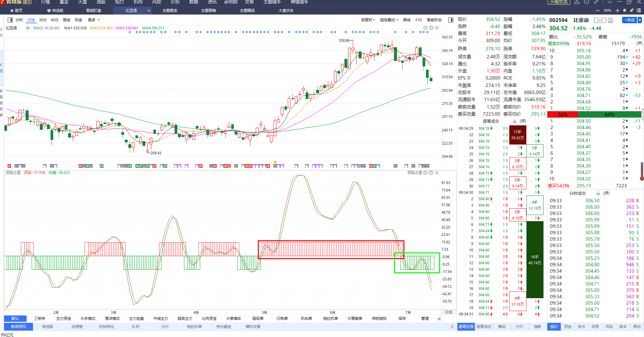
Task: Click the 大咖交流 button
Action: [x=558, y=2]
